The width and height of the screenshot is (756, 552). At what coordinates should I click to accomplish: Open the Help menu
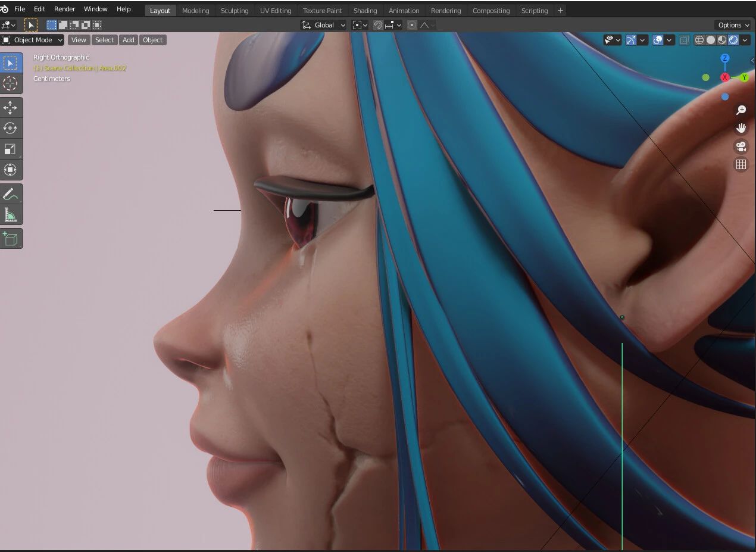click(123, 9)
